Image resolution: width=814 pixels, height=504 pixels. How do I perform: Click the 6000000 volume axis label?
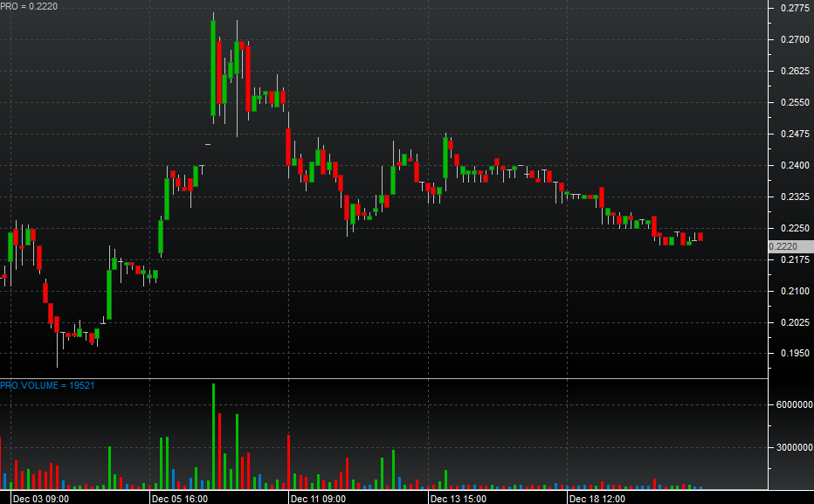pos(793,404)
